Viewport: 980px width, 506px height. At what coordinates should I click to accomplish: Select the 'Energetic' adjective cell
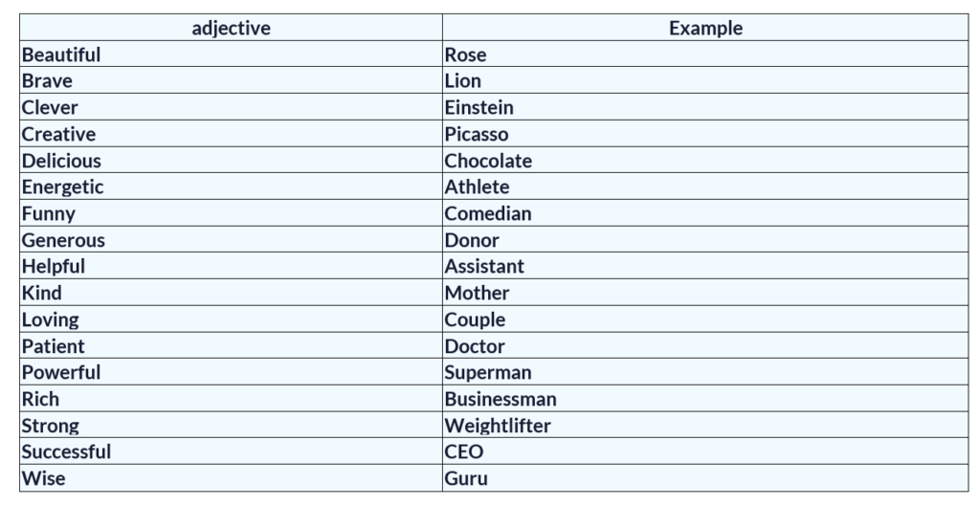pyautogui.click(x=63, y=187)
